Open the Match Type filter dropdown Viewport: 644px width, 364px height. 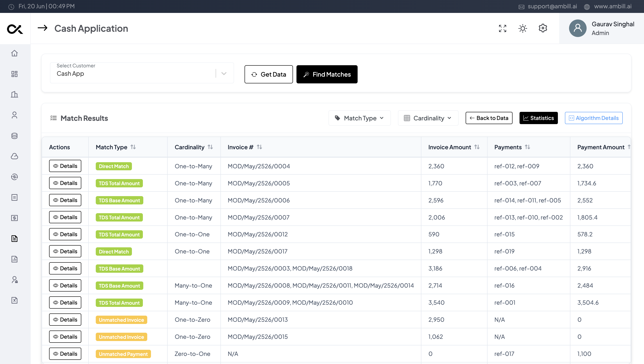pos(359,118)
